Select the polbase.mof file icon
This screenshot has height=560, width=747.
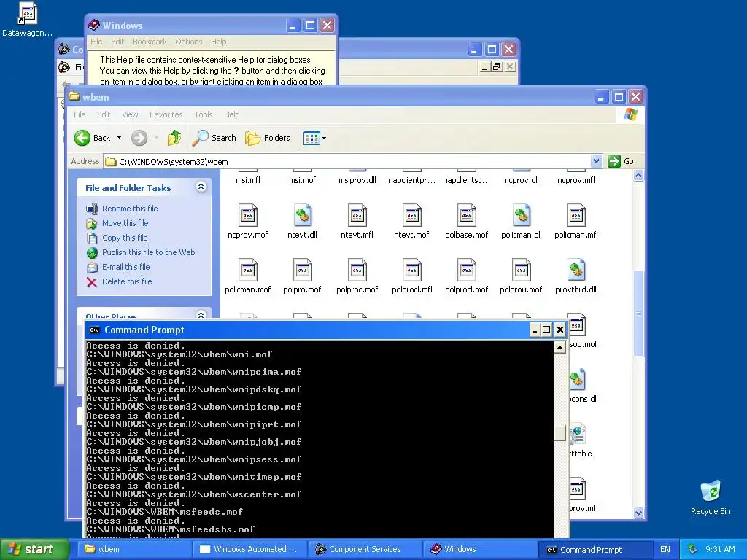pyautogui.click(x=466, y=215)
